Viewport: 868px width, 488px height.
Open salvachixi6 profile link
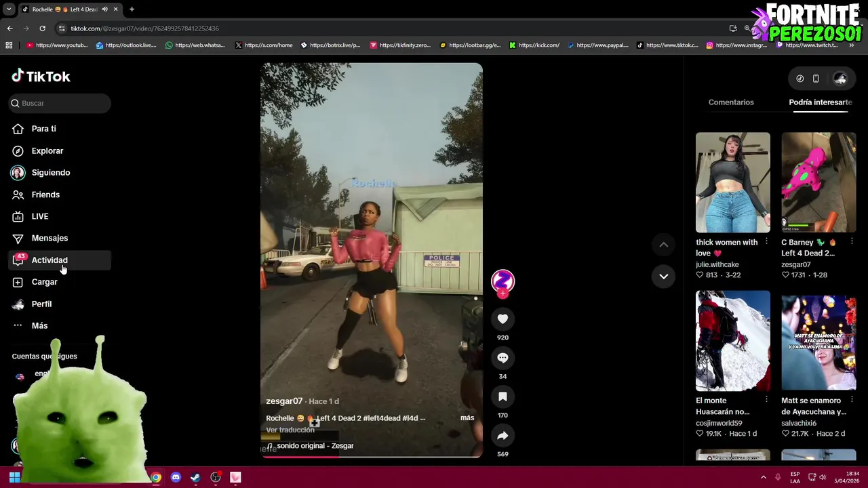[x=799, y=423]
